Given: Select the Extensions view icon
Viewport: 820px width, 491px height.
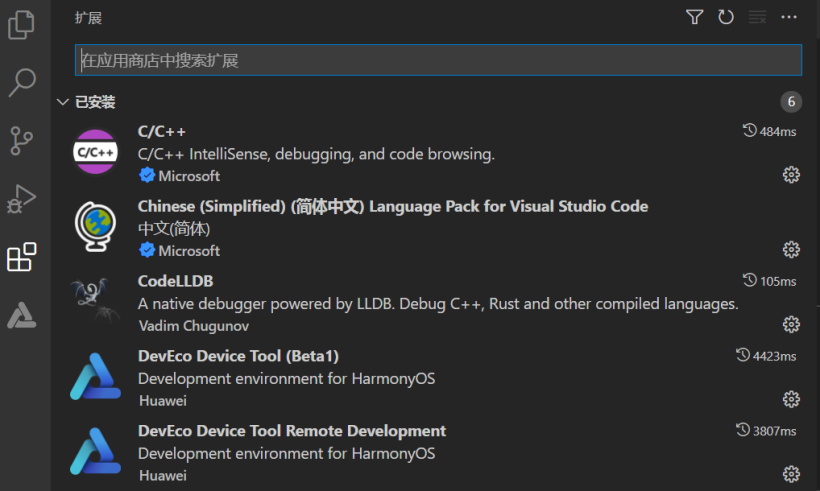Looking at the screenshot, I should point(22,257).
